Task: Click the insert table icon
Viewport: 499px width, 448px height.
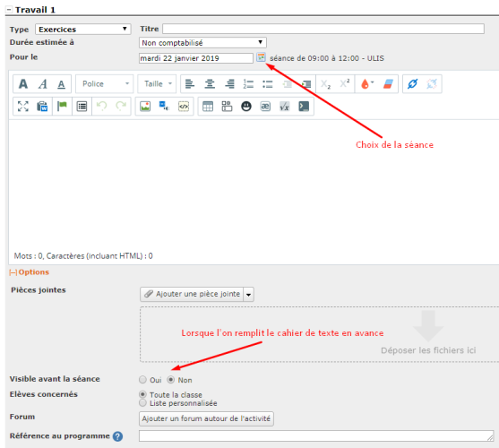Action: 208,107
